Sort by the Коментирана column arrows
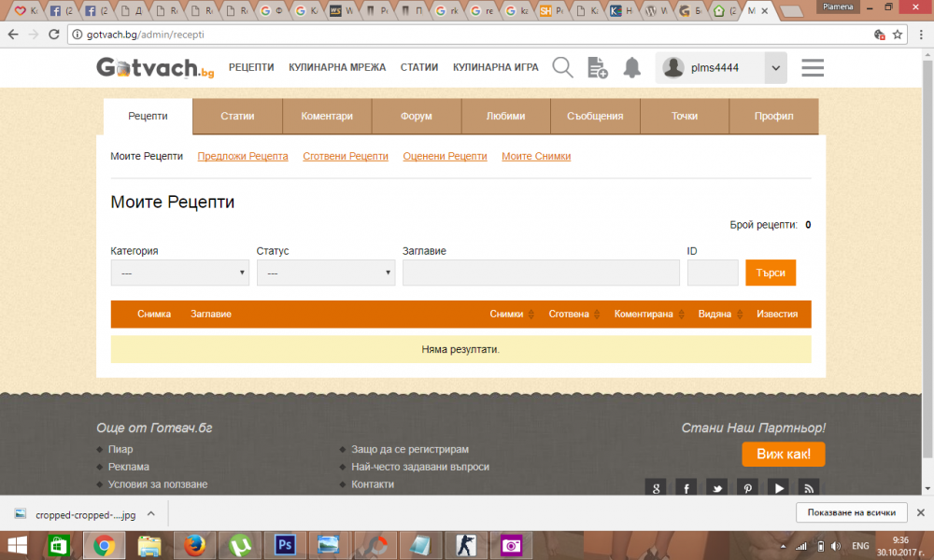The height and width of the screenshot is (560, 934). [x=681, y=315]
